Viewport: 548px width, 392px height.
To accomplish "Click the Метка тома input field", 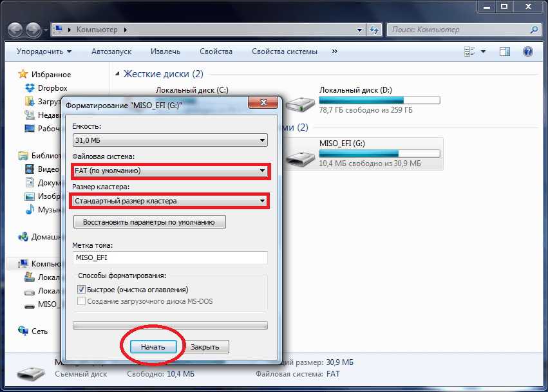I will tap(170, 257).
